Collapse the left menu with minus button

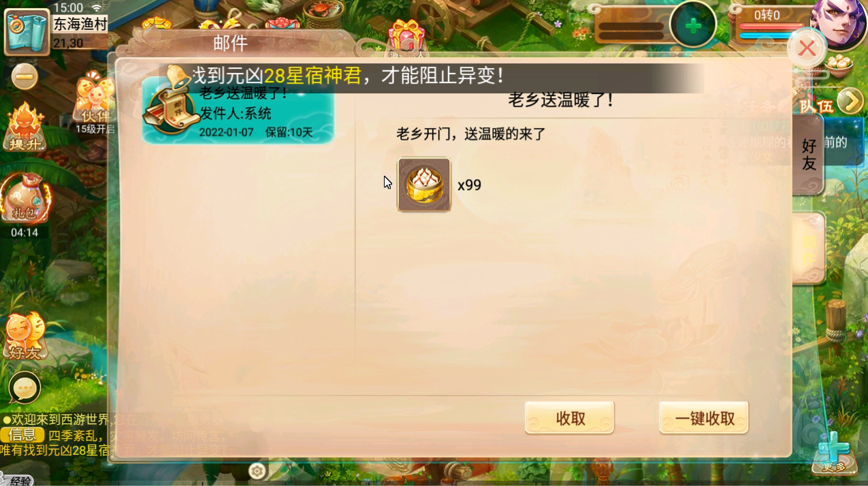(x=25, y=77)
